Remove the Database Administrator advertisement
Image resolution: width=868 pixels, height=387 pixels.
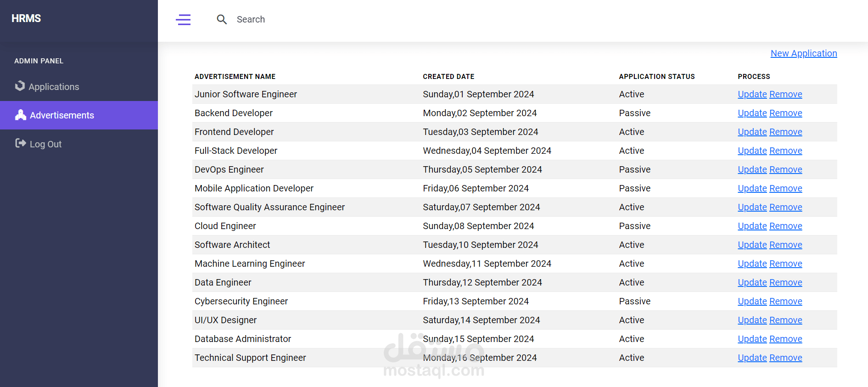click(786, 339)
